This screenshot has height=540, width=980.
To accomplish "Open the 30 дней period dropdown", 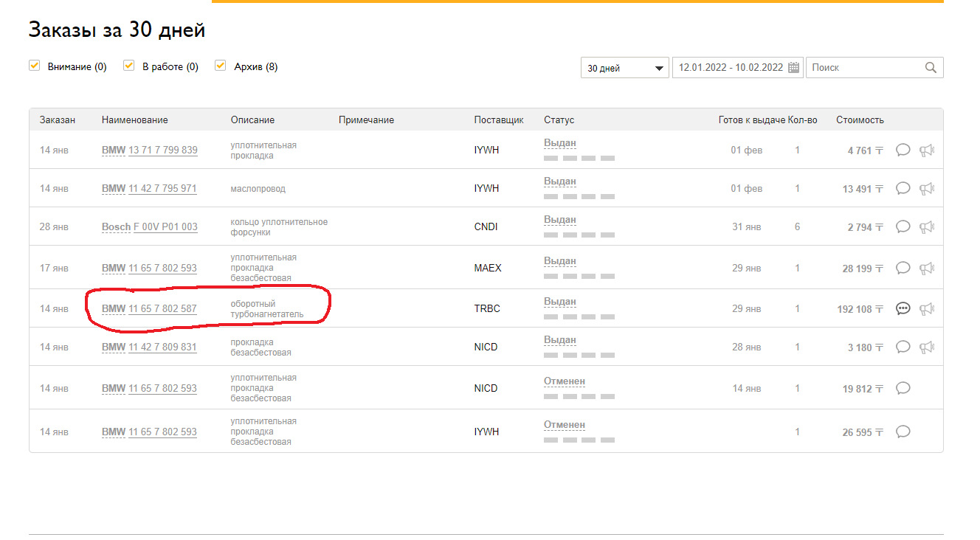I will (x=624, y=68).
